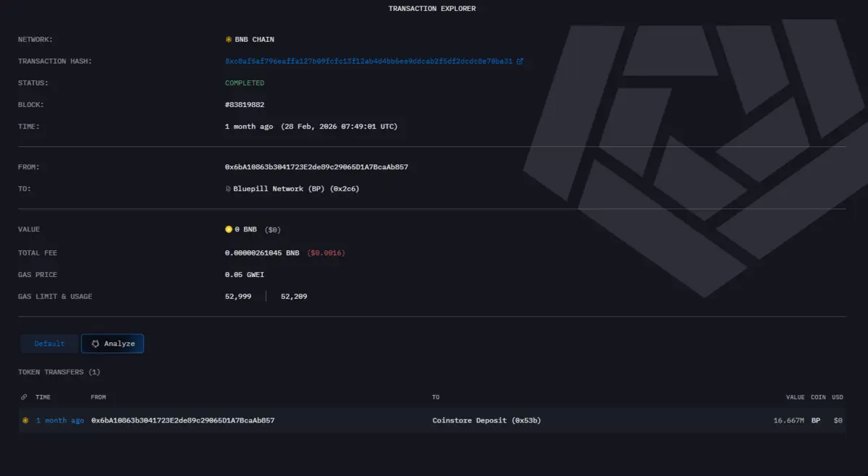Click the yellow BNB coin icon next to value
Screen dimensions: 868x476
coord(229,229)
